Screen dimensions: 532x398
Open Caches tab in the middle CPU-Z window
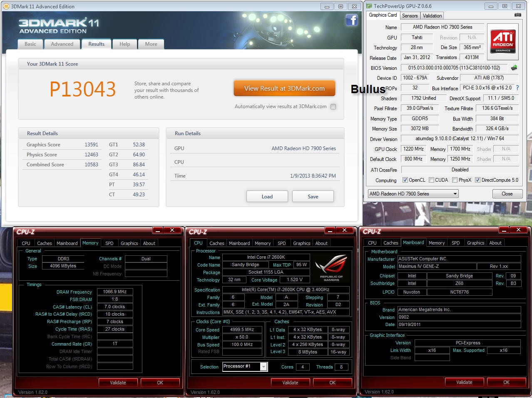[216, 243]
